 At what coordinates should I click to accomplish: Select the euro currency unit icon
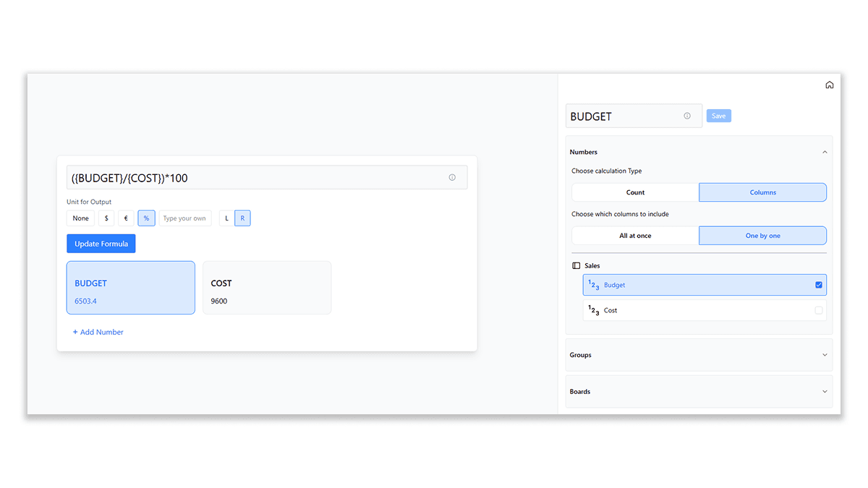[126, 218]
